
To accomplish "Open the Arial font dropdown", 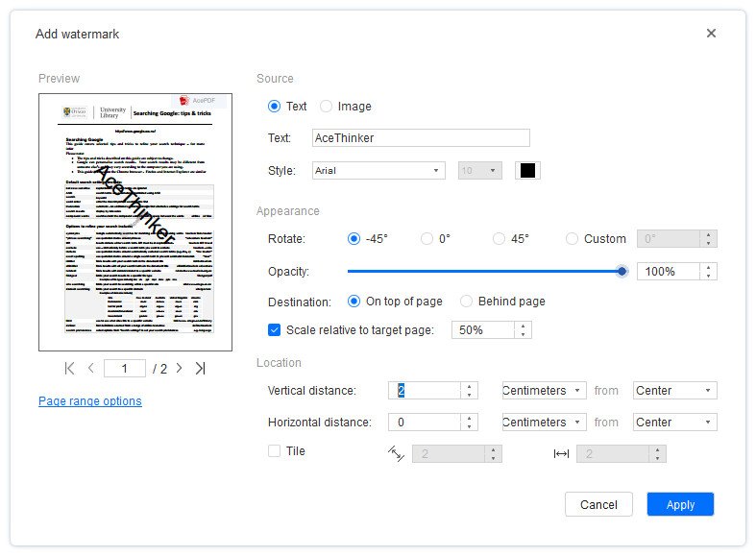I will point(378,171).
